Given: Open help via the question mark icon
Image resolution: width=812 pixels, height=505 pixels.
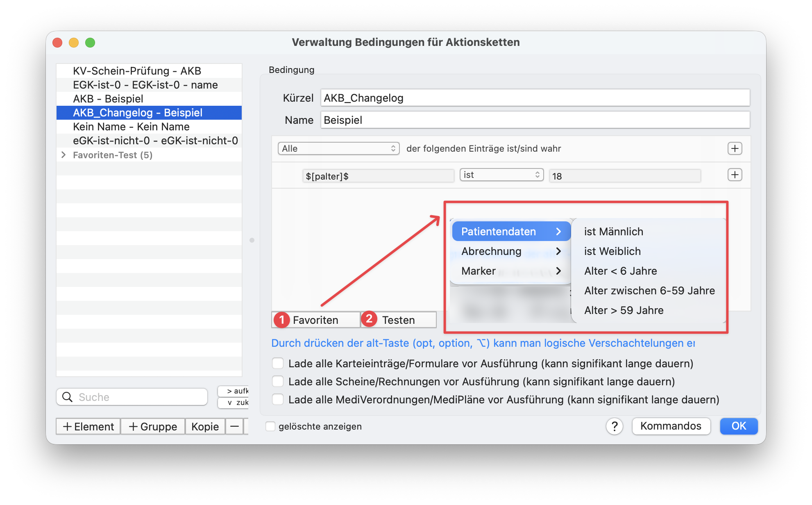Looking at the screenshot, I should pos(614,426).
